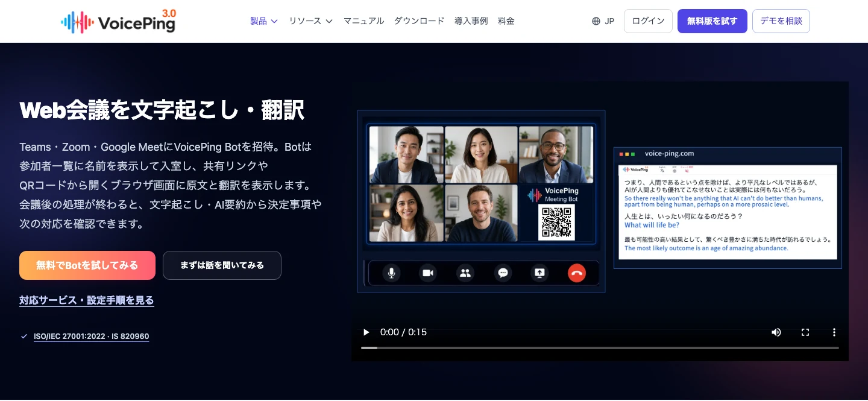Viewport: 868px width, 401px height.
Task: Click the red hang-up call icon
Action: (x=577, y=273)
